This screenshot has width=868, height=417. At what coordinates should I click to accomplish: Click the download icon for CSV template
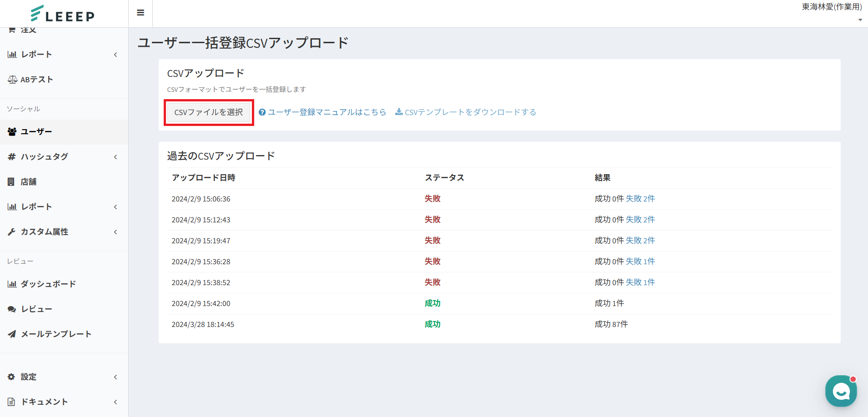pos(399,112)
